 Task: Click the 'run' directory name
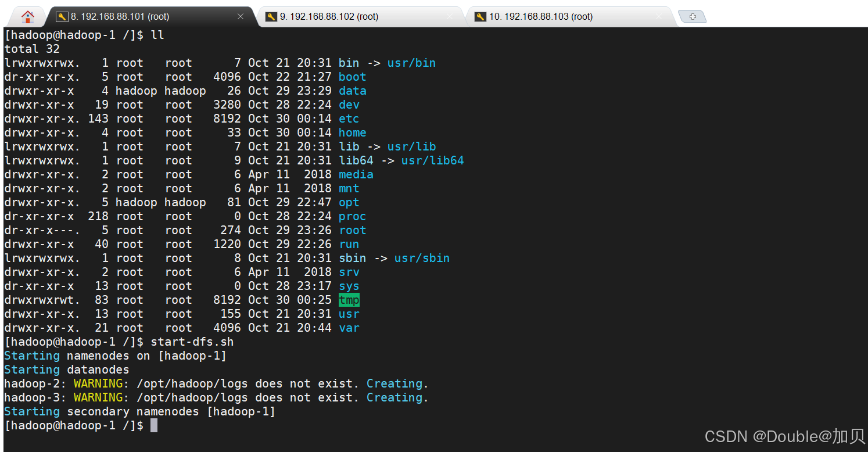[x=349, y=244]
